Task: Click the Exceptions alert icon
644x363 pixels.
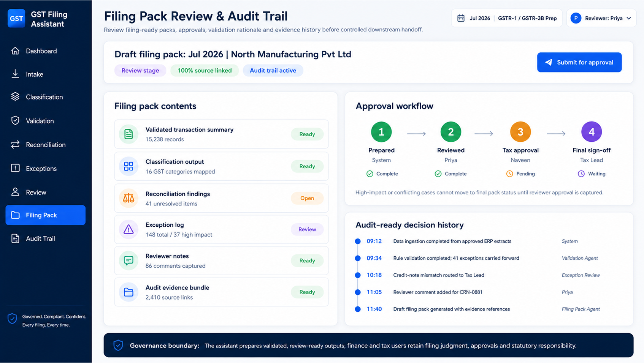Action: click(x=15, y=168)
